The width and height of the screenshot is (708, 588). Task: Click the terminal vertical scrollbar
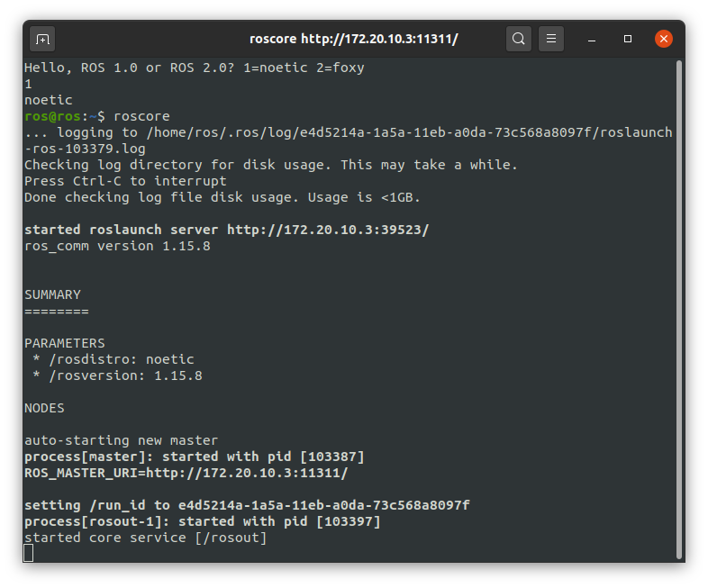pyautogui.click(x=678, y=310)
